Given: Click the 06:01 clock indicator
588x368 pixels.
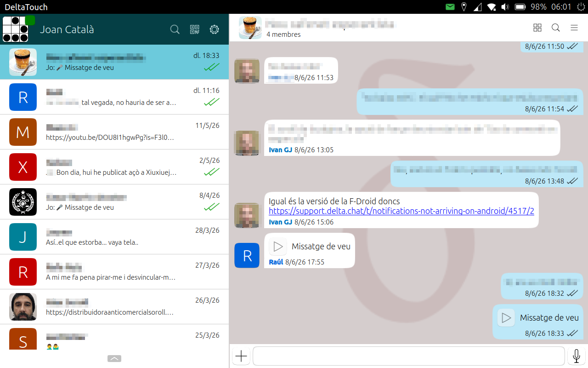Looking at the screenshot, I should 561,7.
